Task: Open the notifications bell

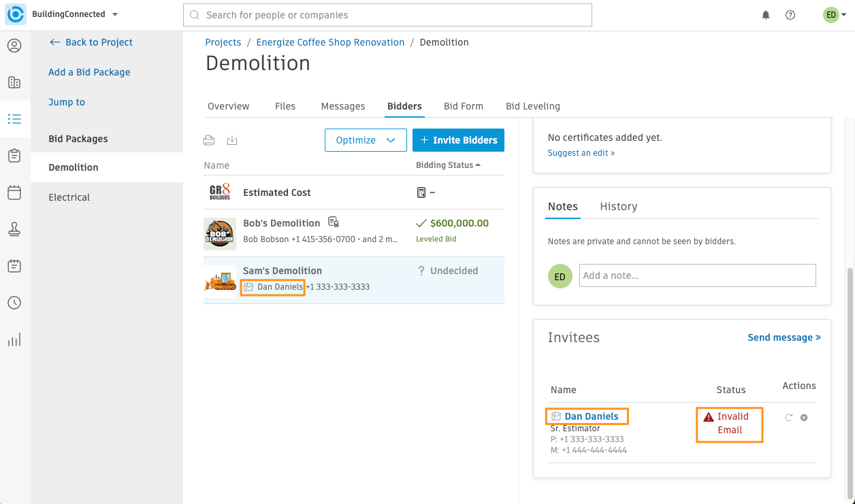Action: tap(766, 15)
